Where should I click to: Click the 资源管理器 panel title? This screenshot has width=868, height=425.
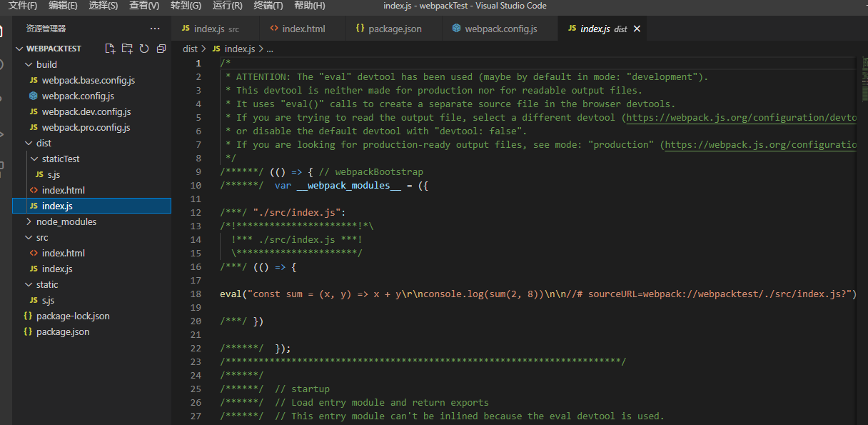click(46, 29)
